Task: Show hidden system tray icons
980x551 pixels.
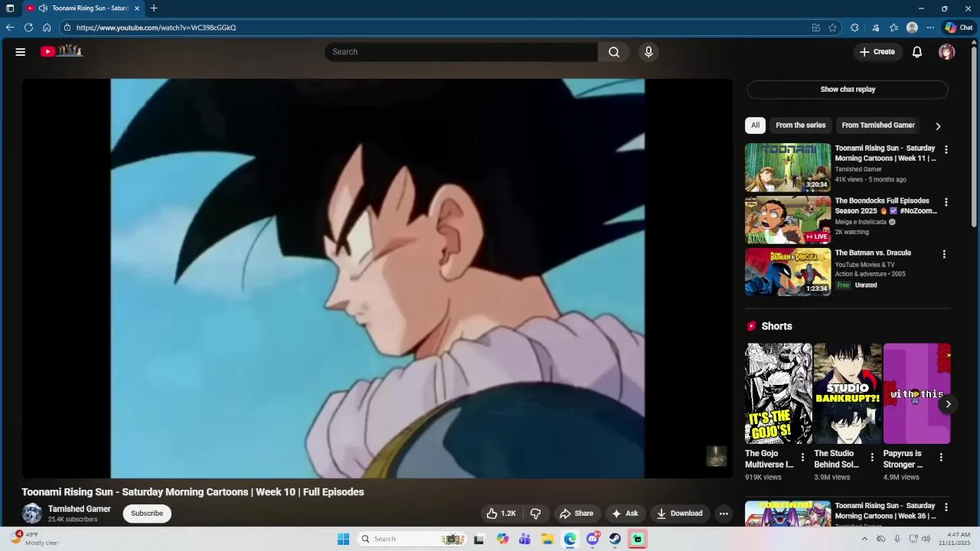Action: [x=864, y=539]
